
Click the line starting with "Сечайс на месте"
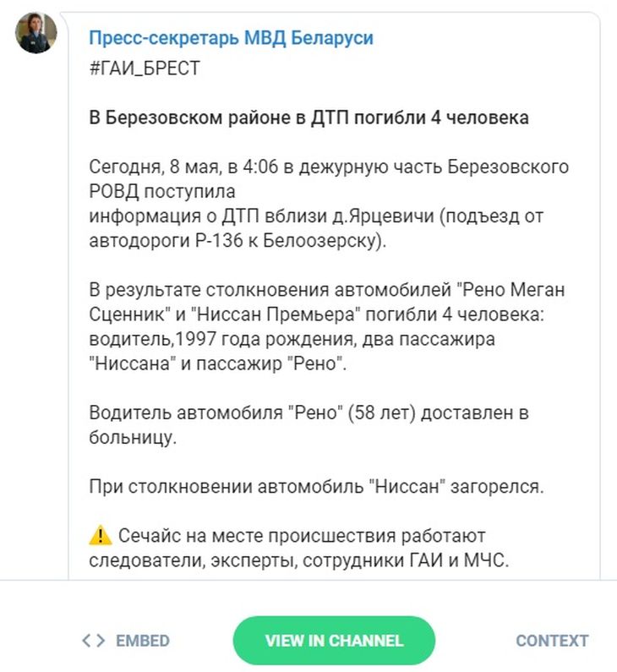coord(302,536)
